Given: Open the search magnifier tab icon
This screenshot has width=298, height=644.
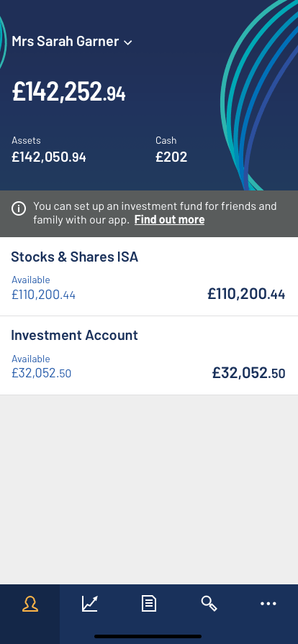Looking at the screenshot, I should [x=209, y=604].
